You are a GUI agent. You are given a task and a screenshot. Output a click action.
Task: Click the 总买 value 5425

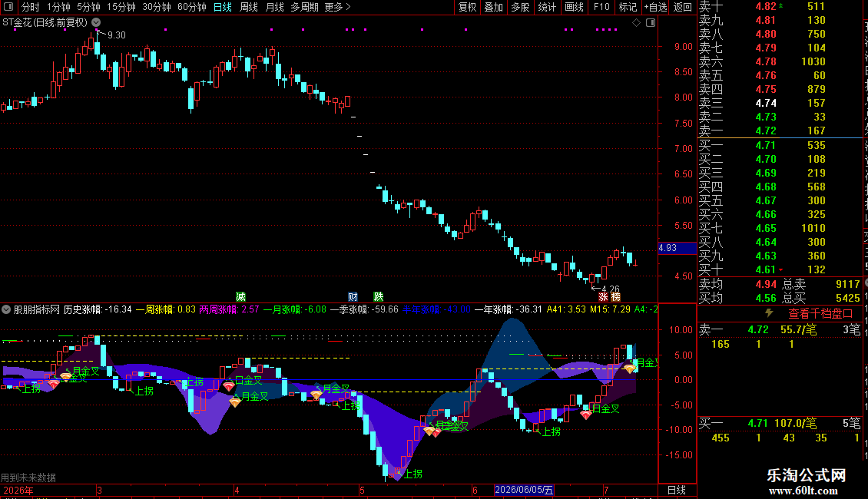click(848, 298)
